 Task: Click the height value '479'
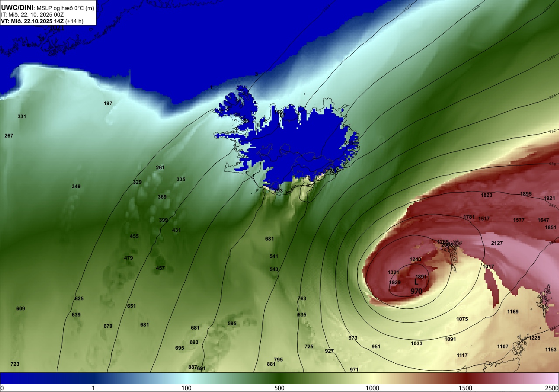click(x=128, y=258)
